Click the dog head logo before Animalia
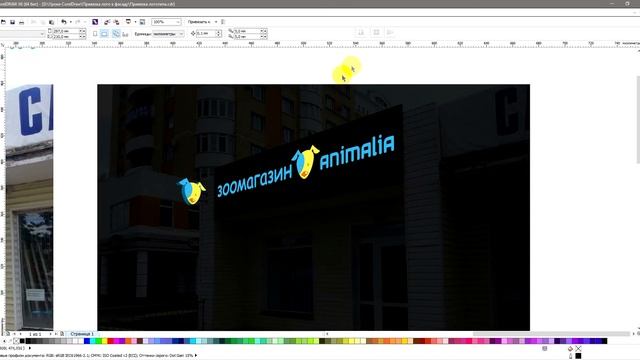 click(x=305, y=162)
